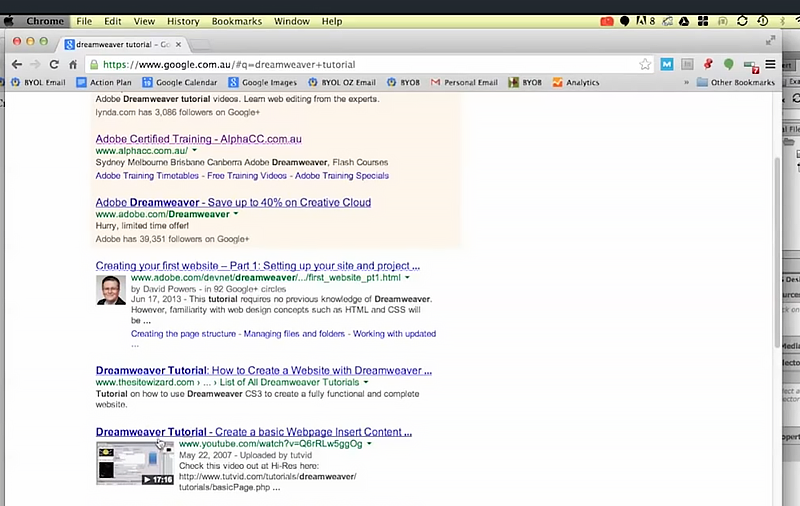Open the Creating the page structure sublink
The width and height of the screenshot is (800, 506).
tap(183, 334)
